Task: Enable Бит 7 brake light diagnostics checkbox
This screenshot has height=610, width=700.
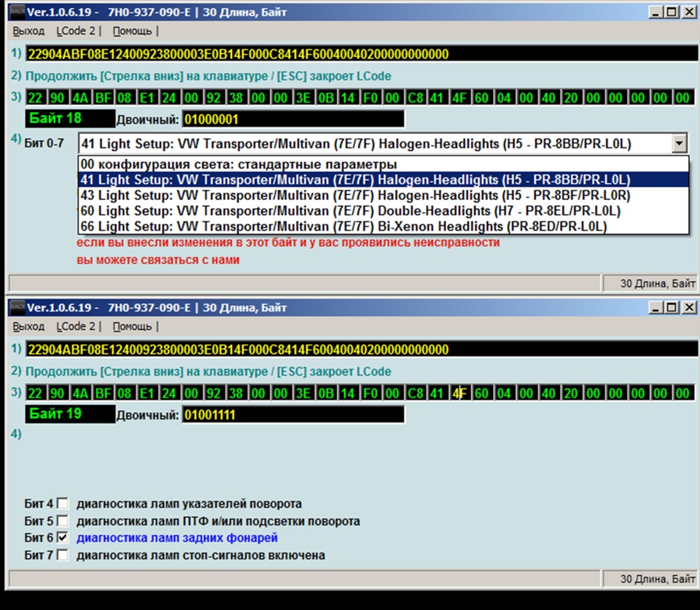Action: 63,555
